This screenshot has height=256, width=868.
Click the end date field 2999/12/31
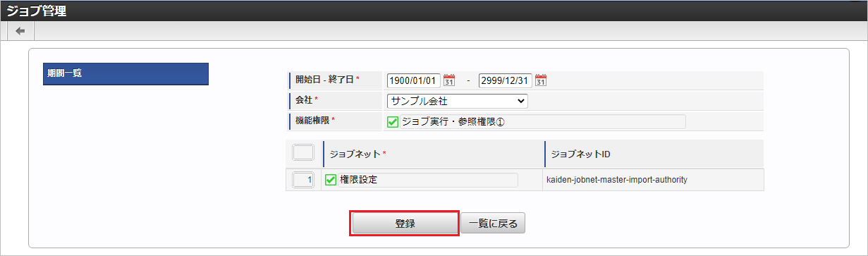click(x=506, y=80)
